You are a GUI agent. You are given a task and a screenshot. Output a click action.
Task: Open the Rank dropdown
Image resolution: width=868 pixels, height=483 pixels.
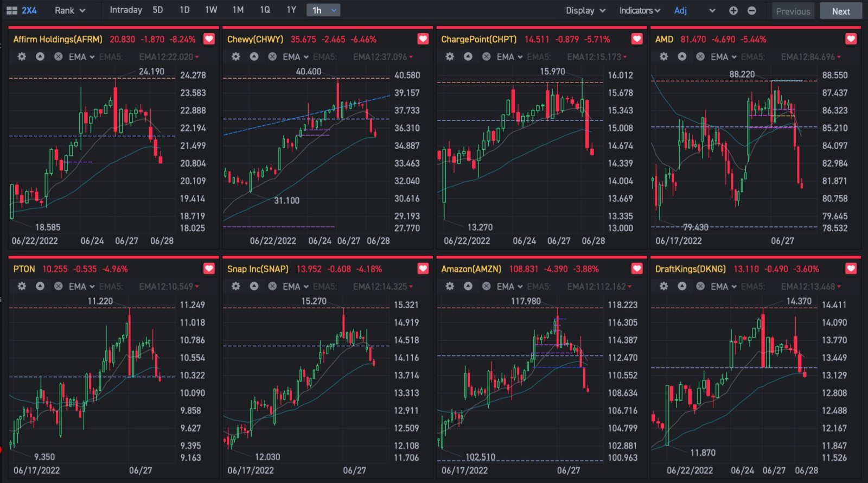point(70,10)
